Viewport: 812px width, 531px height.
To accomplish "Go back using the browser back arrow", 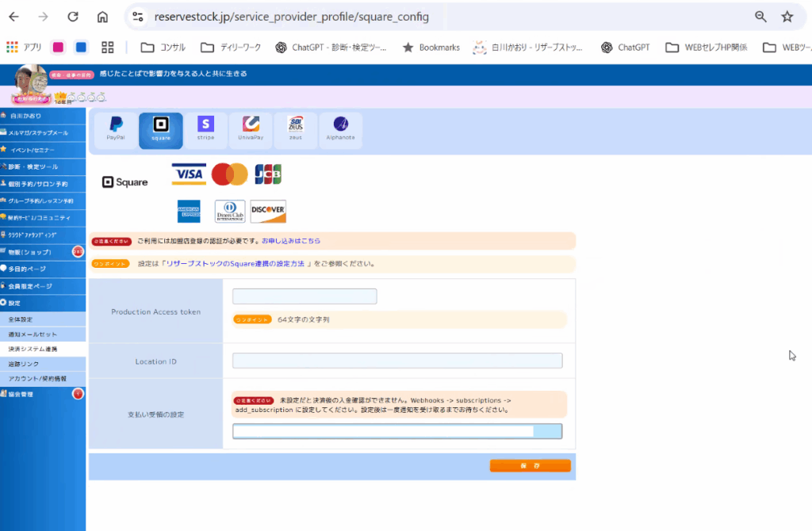I will [x=14, y=17].
